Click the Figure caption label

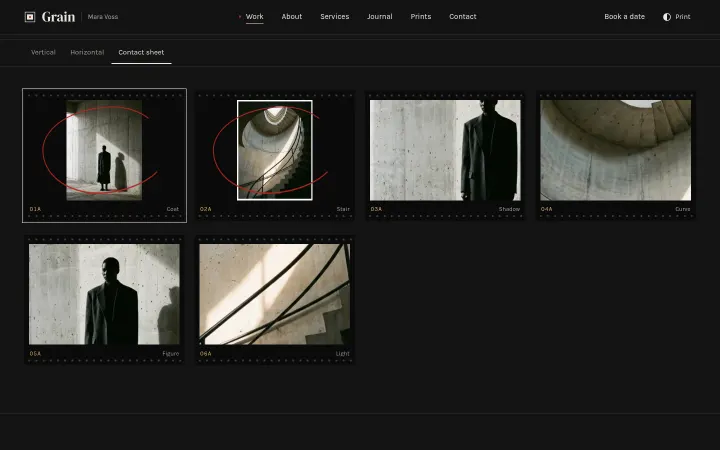(171, 354)
